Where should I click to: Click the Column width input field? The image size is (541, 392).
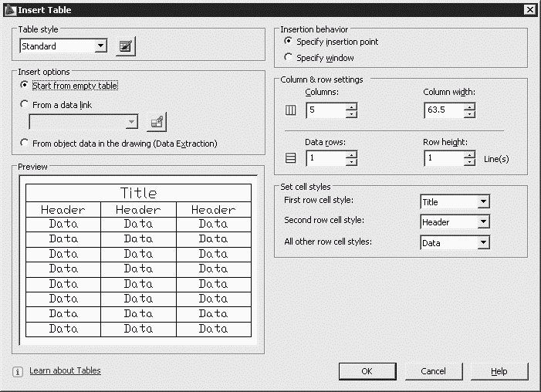point(444,110)
